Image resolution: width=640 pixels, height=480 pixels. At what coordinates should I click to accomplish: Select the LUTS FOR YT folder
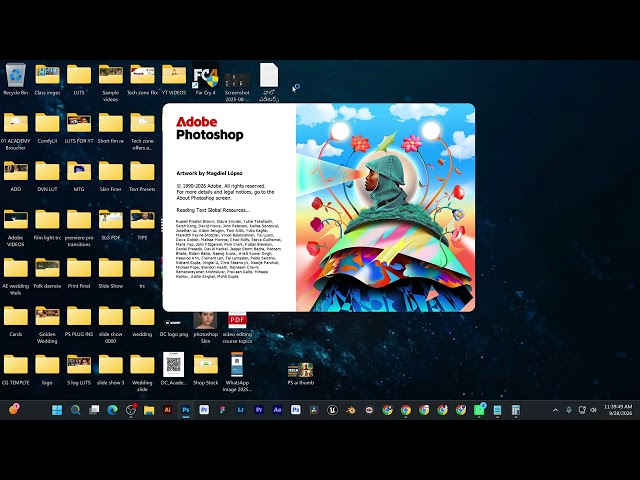79,129
